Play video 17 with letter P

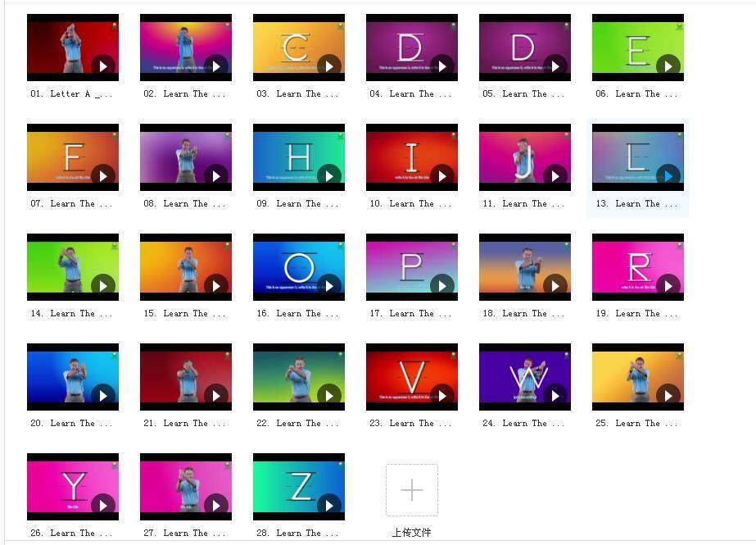coord(442,285)
